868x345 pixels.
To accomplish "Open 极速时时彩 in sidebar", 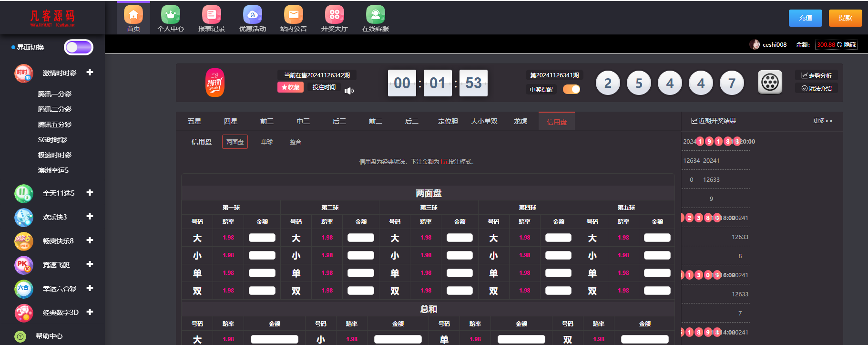I will pyautogui.click(x=55, y=155).
